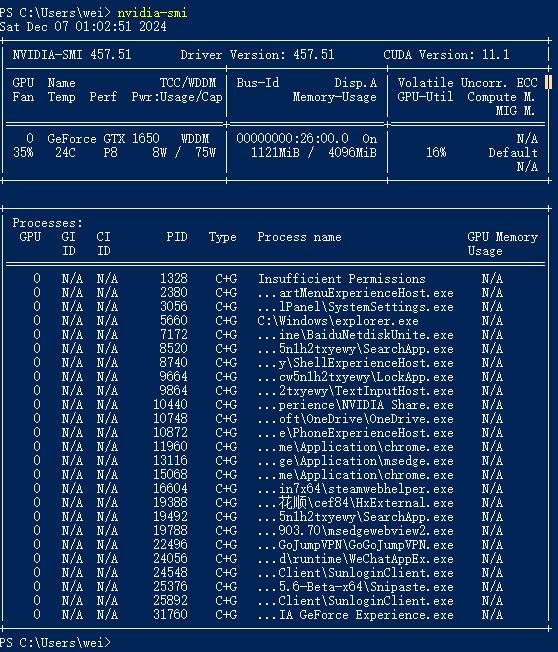This screenshot has width=558, height=652.
Task: Click the GPU Memory column header
Action: [x=502, y=237]
